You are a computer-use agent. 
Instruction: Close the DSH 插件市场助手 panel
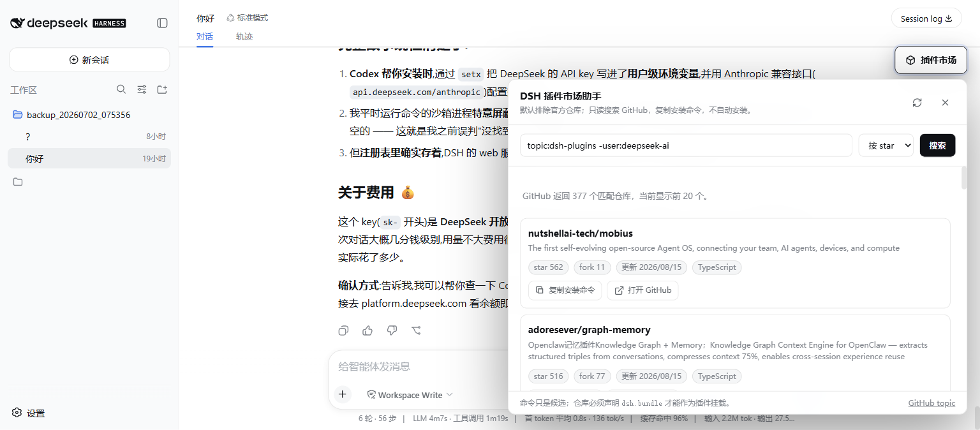(x=945, y=102)
